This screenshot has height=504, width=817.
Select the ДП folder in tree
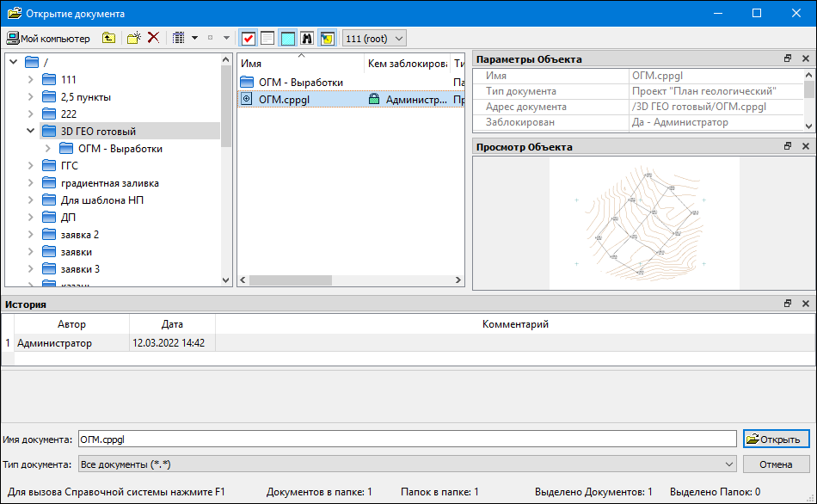pyautogui.click(x=68, y=218)
